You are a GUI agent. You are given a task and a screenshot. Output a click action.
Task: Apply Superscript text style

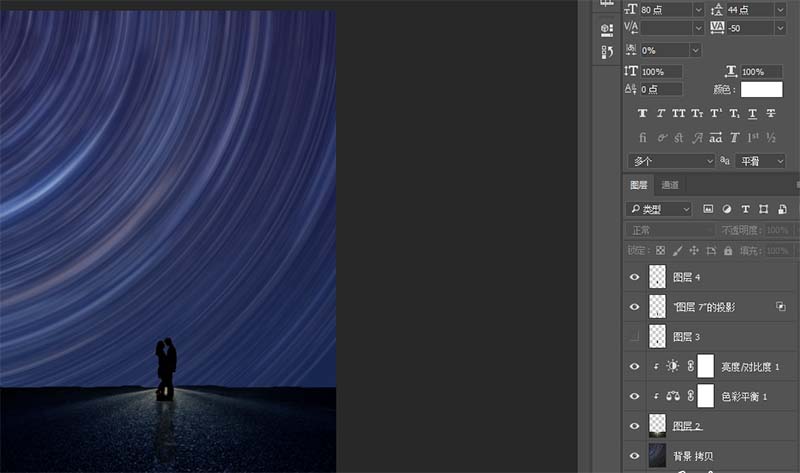(716, 113)
